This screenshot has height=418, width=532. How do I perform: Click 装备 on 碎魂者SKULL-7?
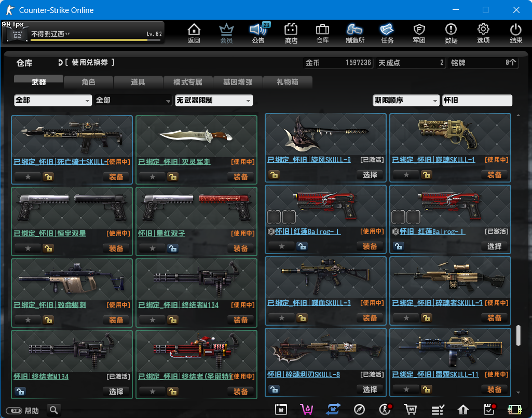coord(494,318)
